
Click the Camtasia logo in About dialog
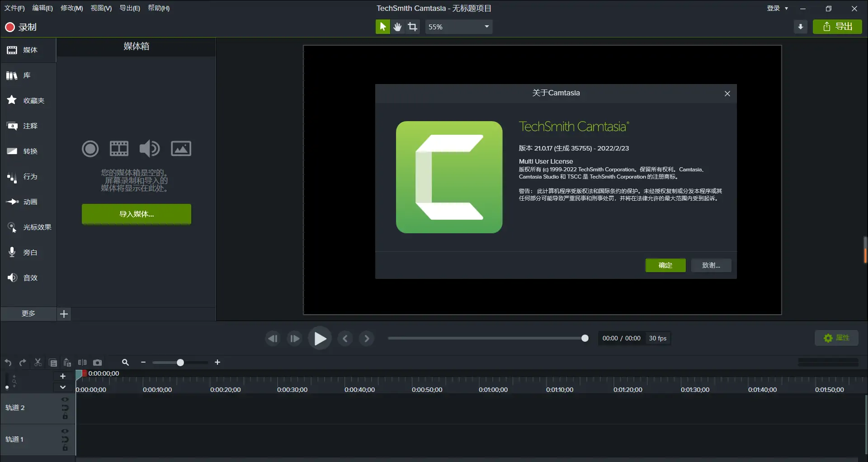(x=449, y=177)
